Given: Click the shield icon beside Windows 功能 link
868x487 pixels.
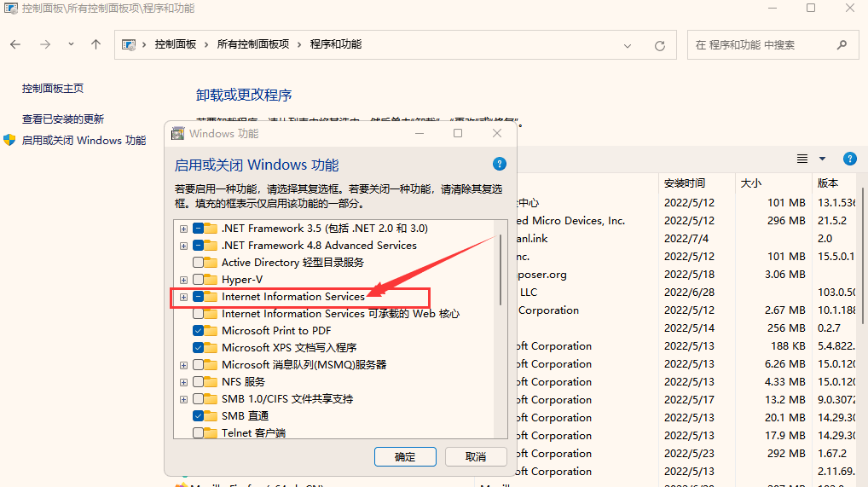Looking at the screenshot, I should click(x=9, y=140).
